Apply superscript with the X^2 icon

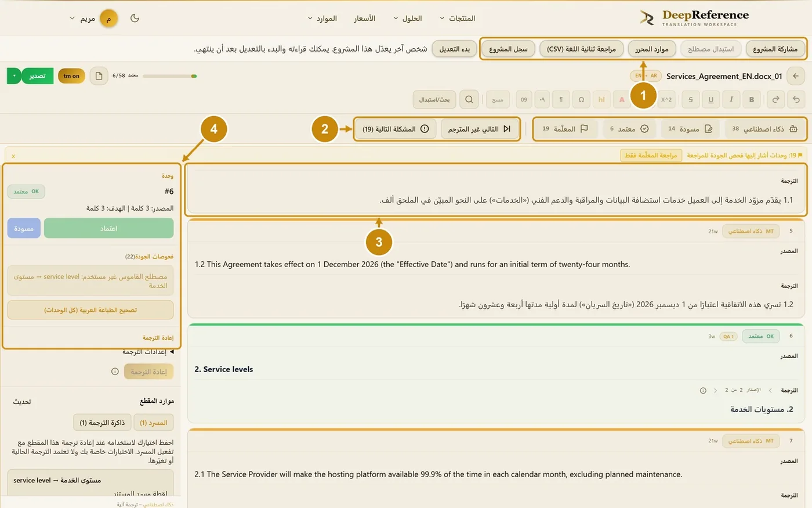point(666,100)
